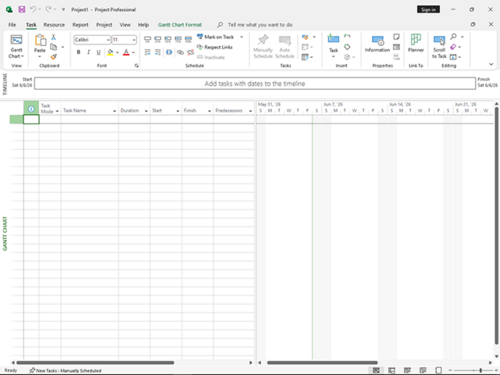Click the background color fill bucket swatch
500x375 pixels.
(x=110, y=52)
